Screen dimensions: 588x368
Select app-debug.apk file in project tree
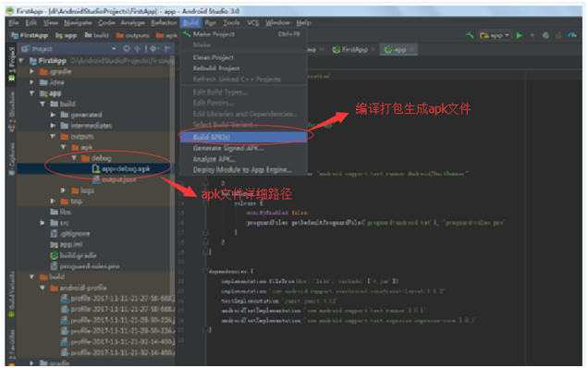(x=126, y=169)
